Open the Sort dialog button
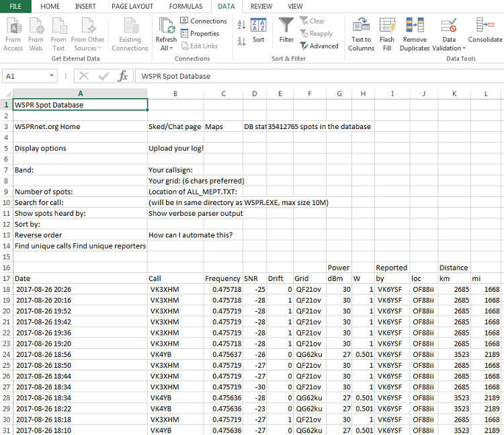The width and height of the screenshot is (504, 435). (258, 31)
